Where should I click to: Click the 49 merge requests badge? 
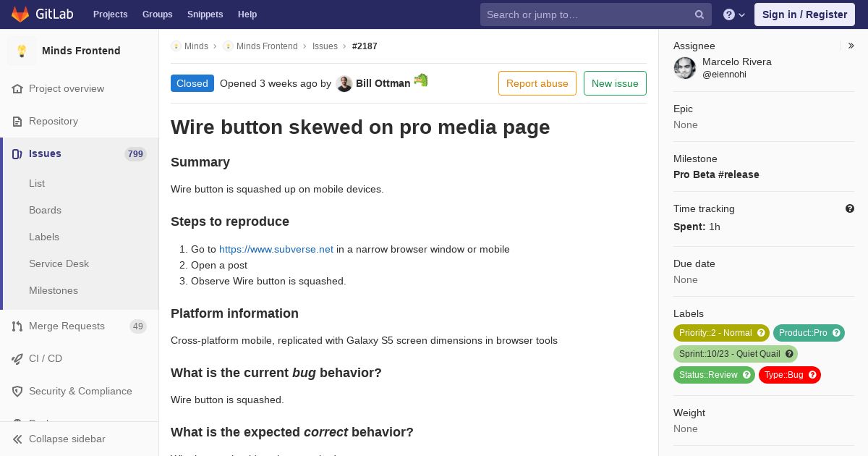[x=138, y=326]
